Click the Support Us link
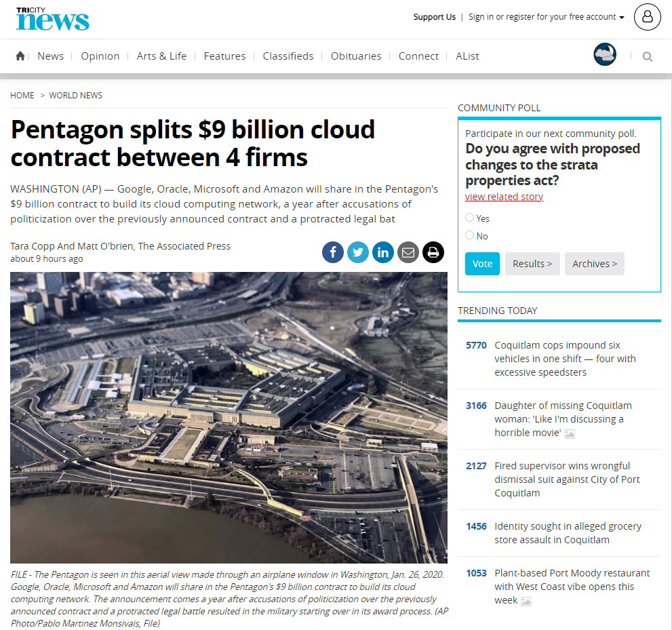 pyautogui.click(x=434, y=17)
